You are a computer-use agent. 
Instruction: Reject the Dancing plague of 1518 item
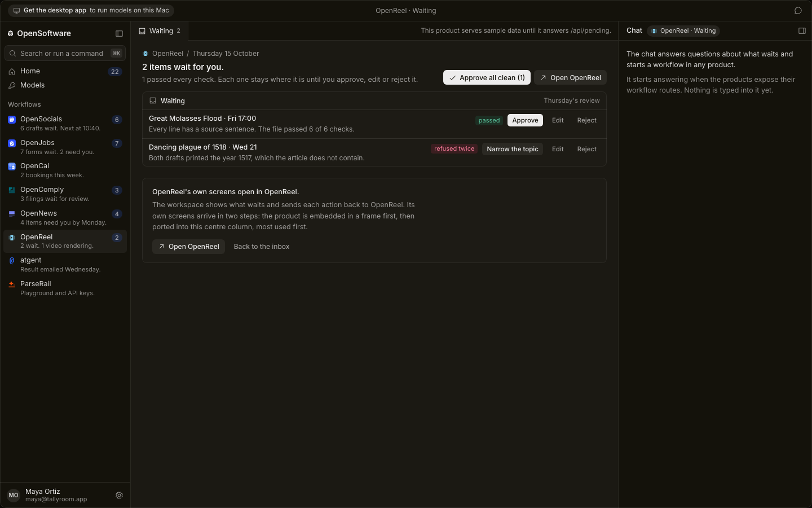click(x=586, y=149)
